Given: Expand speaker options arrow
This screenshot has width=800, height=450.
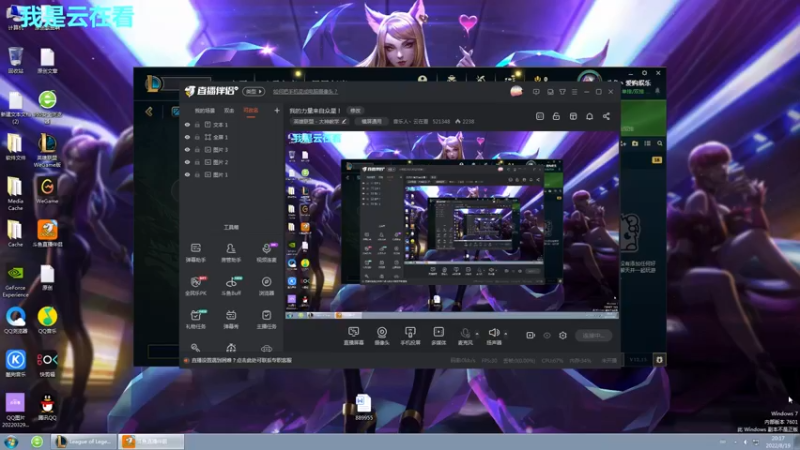Looking at the screenshot, I should (x=506, y=334).
